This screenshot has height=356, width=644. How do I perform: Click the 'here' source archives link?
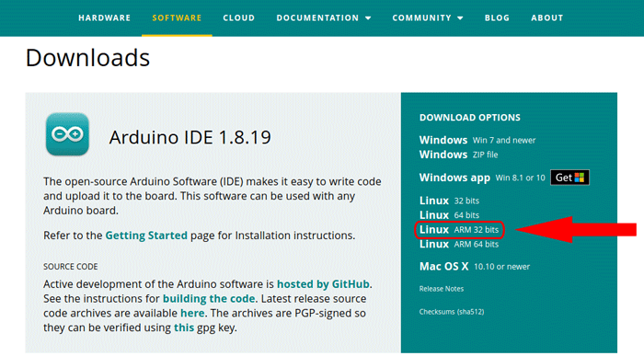click(192, 313)
